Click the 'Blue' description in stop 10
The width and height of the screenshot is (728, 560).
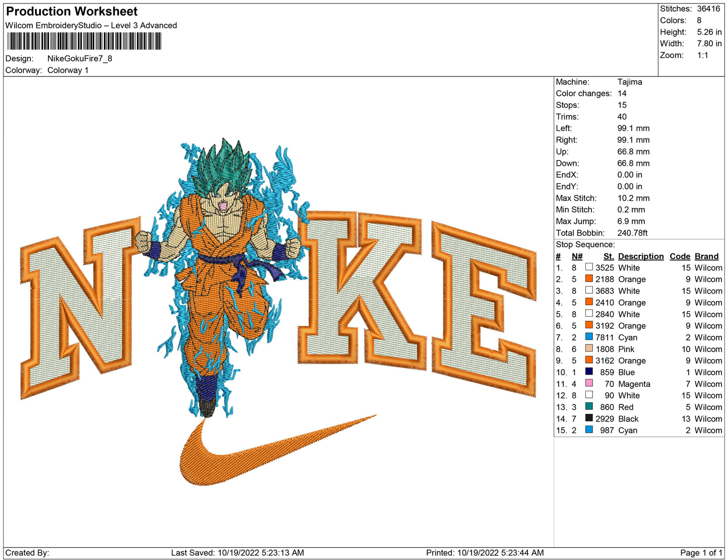tap(626, 372)
